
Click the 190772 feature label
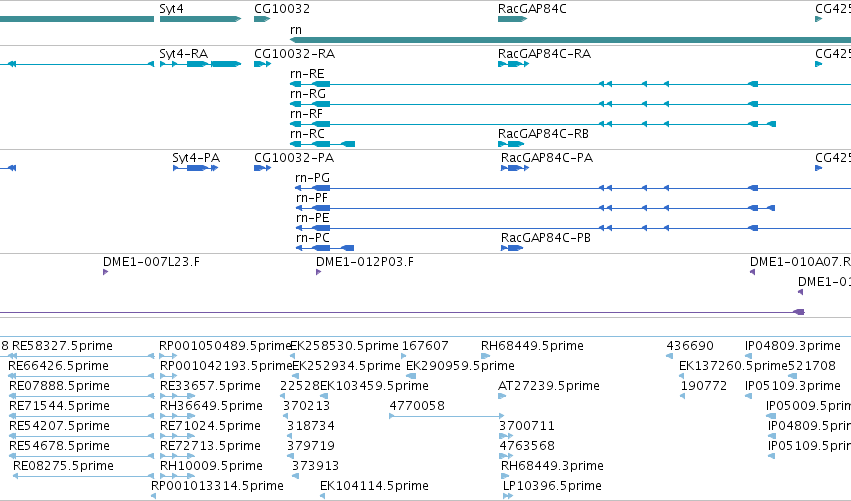click(x=703, y=386)
